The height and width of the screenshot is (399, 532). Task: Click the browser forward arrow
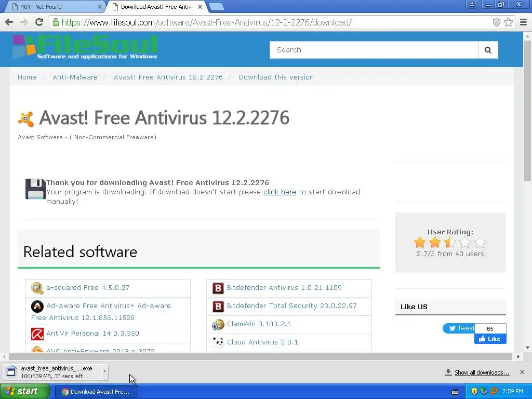pyautogui.click(x=24, y=22)
